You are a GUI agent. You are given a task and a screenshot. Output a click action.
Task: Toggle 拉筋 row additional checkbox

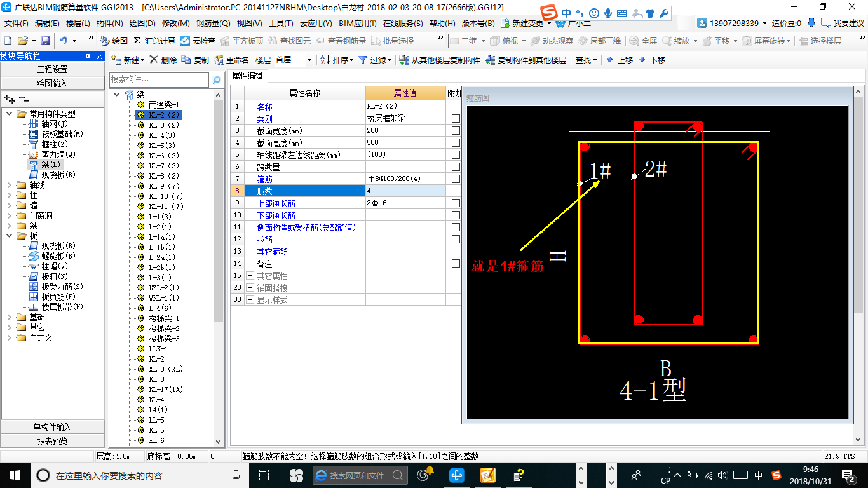456,240
